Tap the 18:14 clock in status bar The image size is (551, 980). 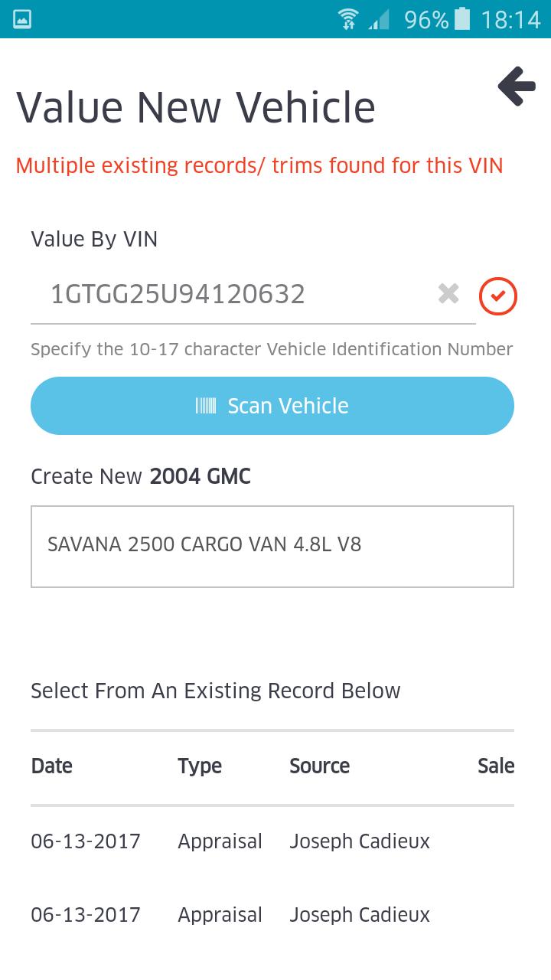pyautogui.click(x=510, y=19)
